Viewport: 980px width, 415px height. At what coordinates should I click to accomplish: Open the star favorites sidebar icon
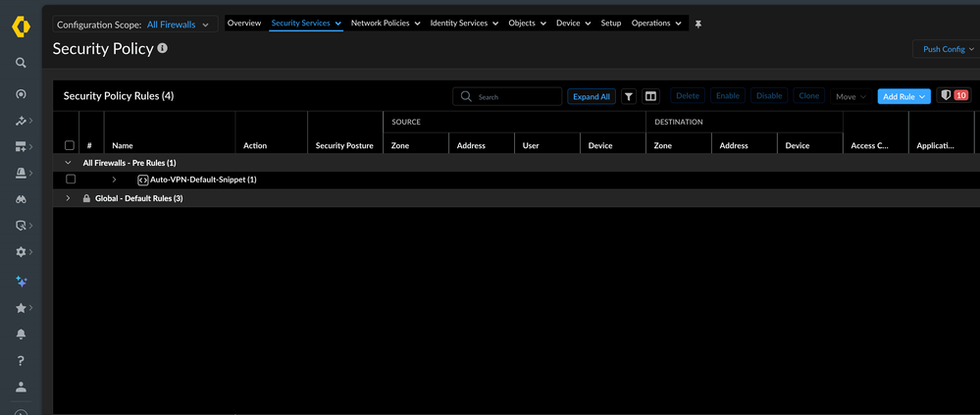click(x=21, y=308)
